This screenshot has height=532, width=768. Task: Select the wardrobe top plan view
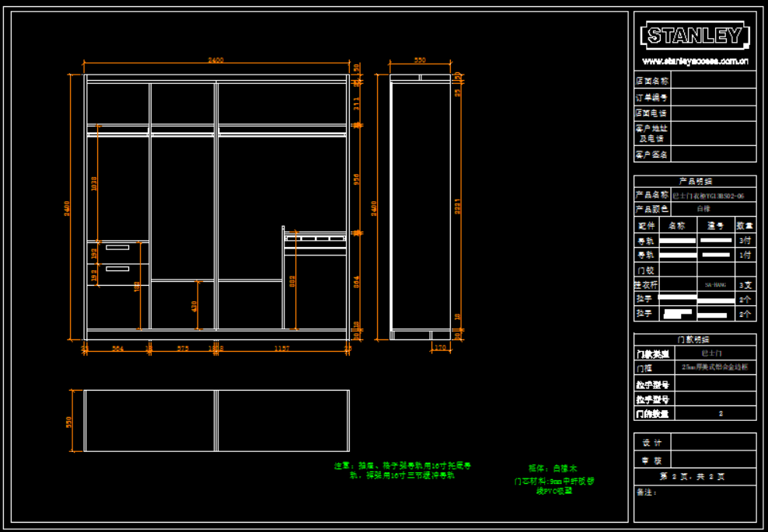216,420
